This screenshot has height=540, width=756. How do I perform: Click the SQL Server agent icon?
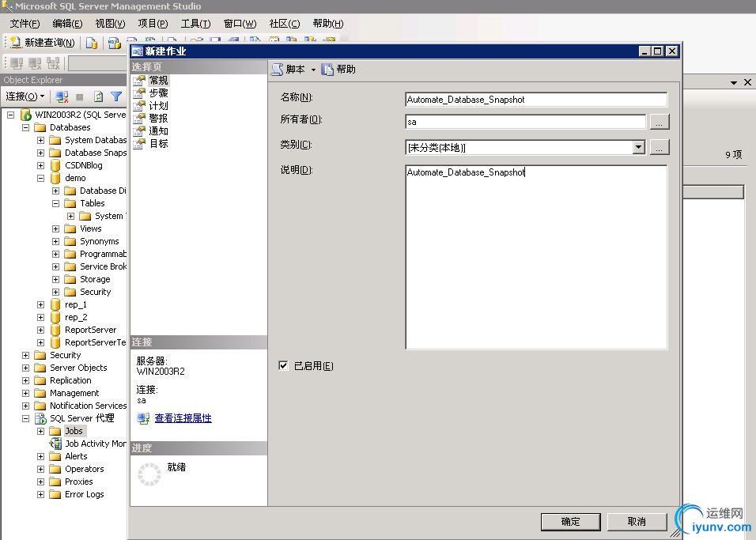point(40,418)
